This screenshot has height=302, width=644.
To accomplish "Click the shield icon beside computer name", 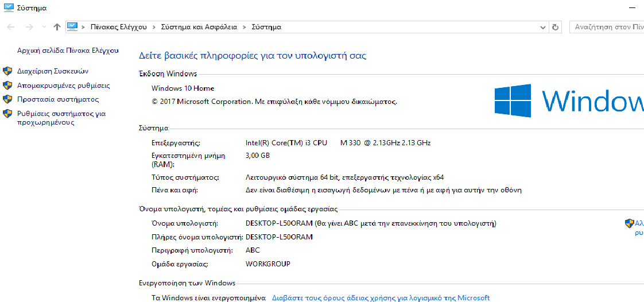I will (x=629, y=223).
